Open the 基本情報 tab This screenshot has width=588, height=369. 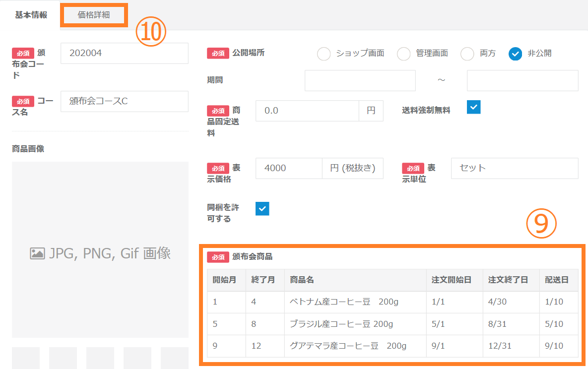point(31,15)
